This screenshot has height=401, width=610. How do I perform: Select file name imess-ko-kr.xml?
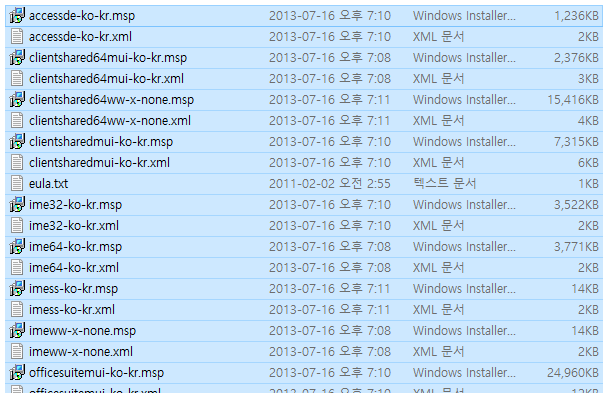click(x=72, y=310)
